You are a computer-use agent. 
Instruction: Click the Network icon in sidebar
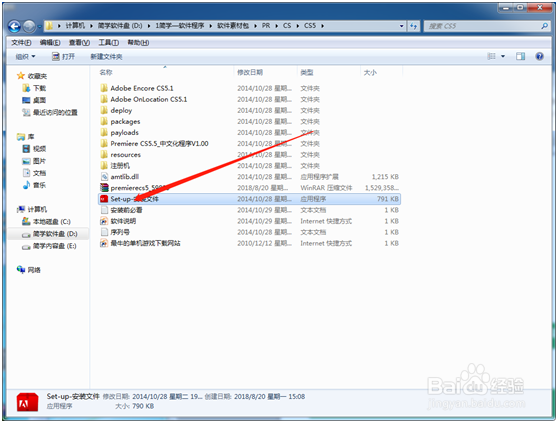point(21,270)
